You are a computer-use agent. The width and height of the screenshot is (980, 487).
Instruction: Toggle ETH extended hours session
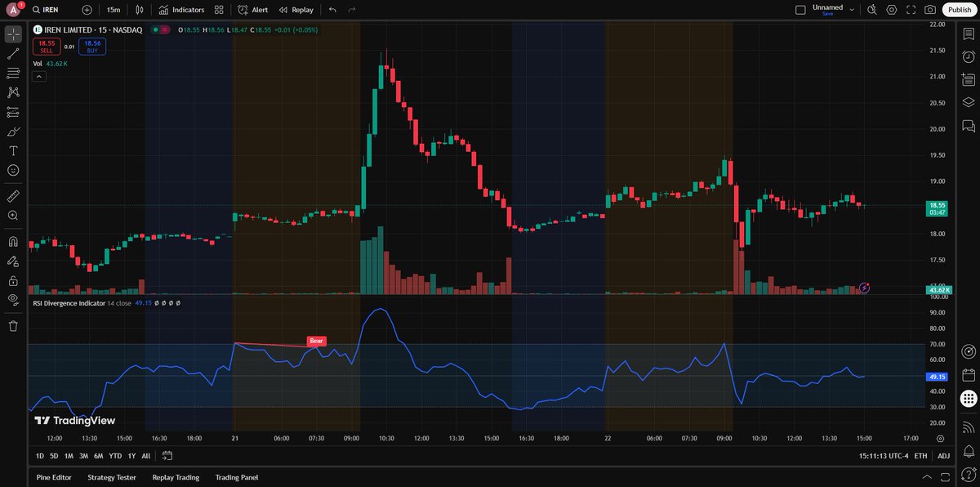click(920, 455)
